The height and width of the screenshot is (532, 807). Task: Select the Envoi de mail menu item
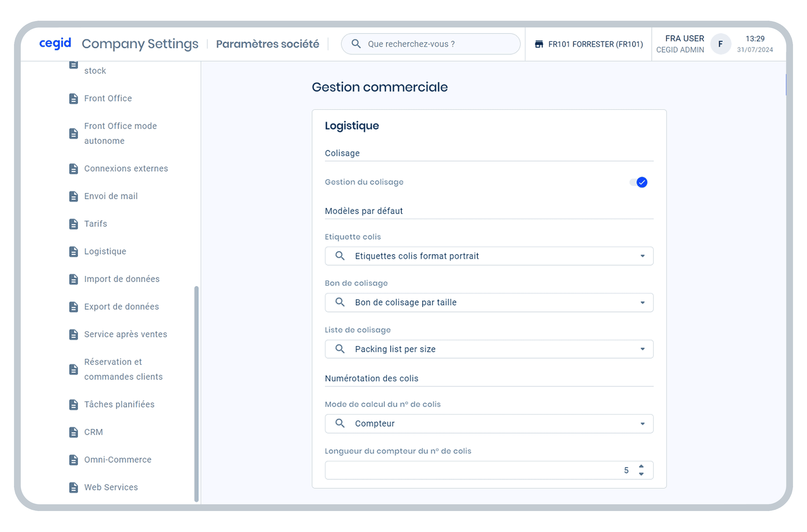[111, 197]
